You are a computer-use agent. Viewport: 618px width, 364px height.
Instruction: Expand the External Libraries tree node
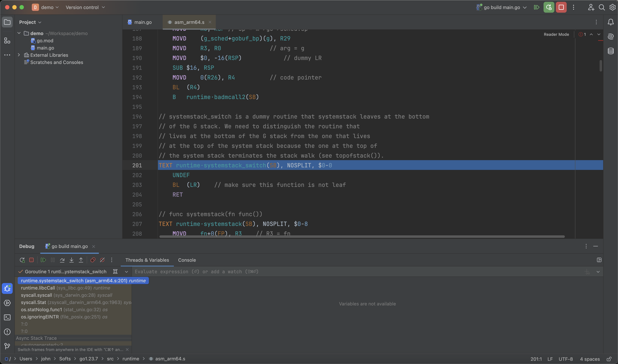[19, 55]
